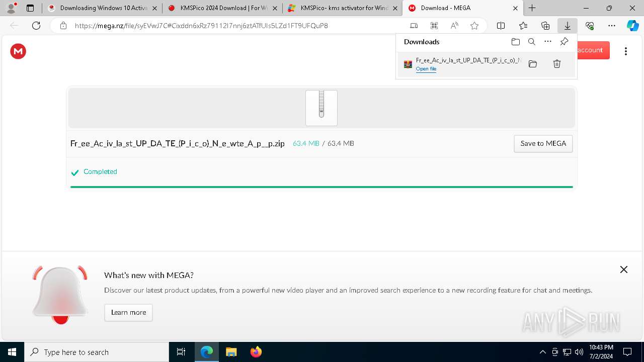Open downloads folder from Downloads panel header

516,42
